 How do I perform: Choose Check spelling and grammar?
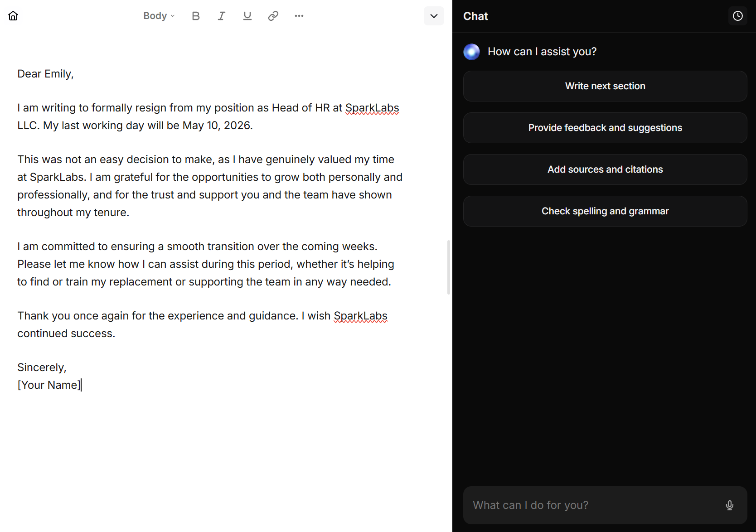[605, 211]
